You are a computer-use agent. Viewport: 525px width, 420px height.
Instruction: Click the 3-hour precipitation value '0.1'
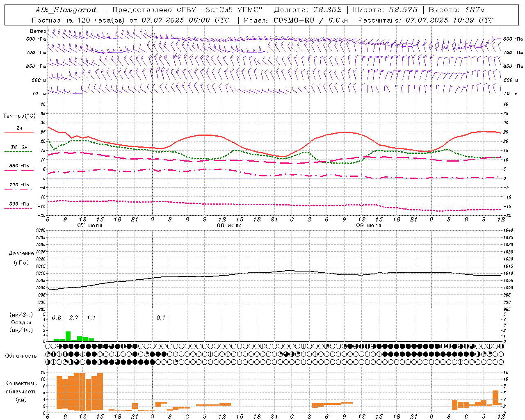(x=161, y=317)
